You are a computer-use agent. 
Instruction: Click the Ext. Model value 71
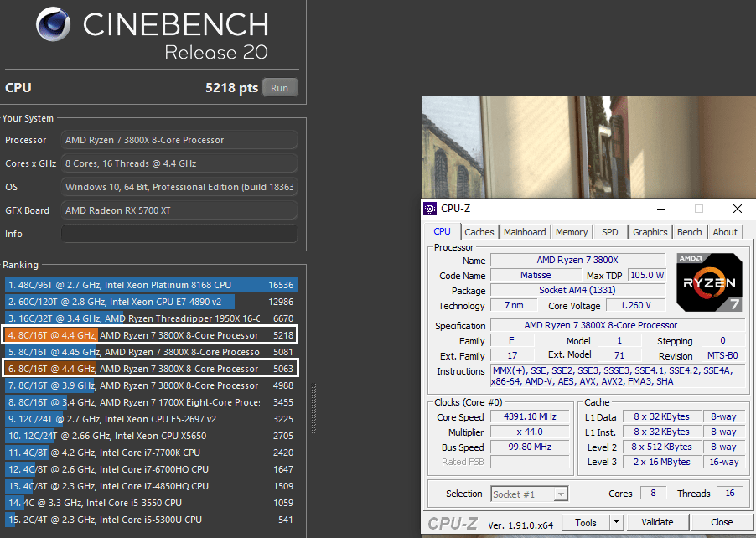click(619, 355)
